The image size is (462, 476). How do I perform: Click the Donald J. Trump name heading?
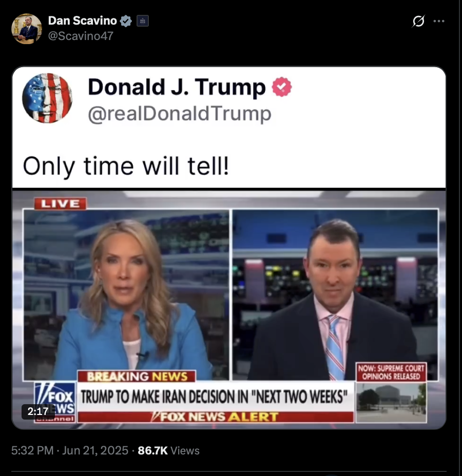pyautogui.click(x=177, y=87)
